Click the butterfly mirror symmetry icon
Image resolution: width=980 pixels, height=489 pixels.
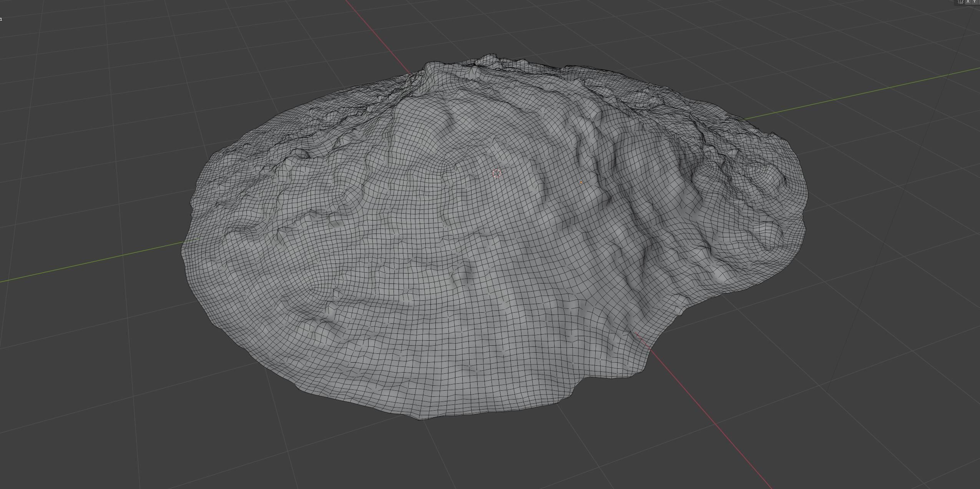coord(960,2)
